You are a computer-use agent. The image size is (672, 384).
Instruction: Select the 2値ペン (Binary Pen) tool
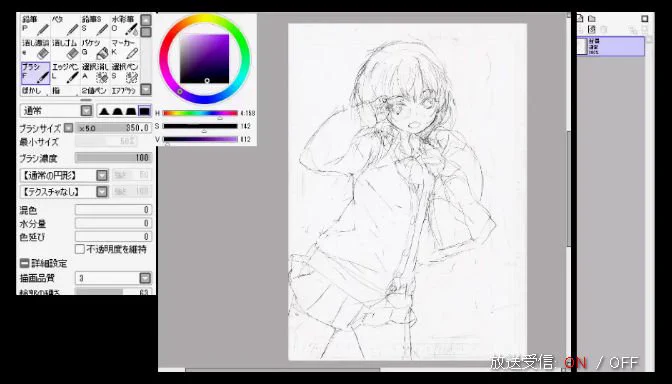tap(96, 91)
